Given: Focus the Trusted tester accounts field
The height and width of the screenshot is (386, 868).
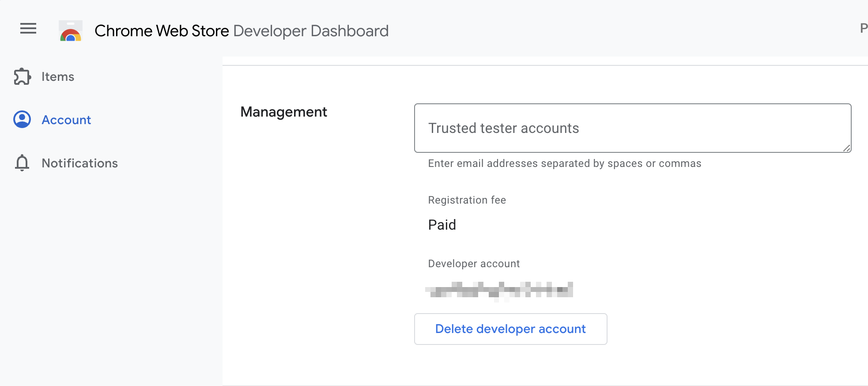Looking at the screenshot, I should (633, 128).
